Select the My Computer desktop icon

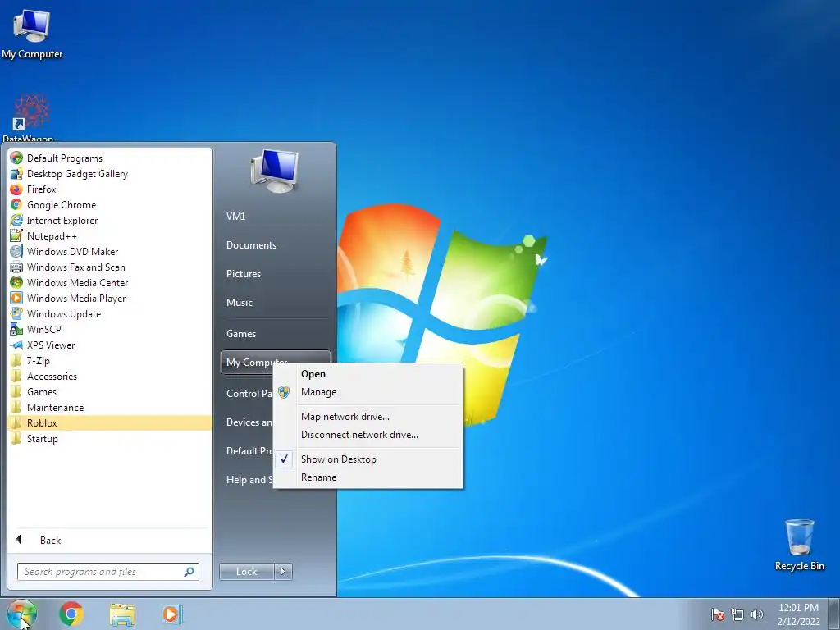pyautogui.click(x=32, y=33)
